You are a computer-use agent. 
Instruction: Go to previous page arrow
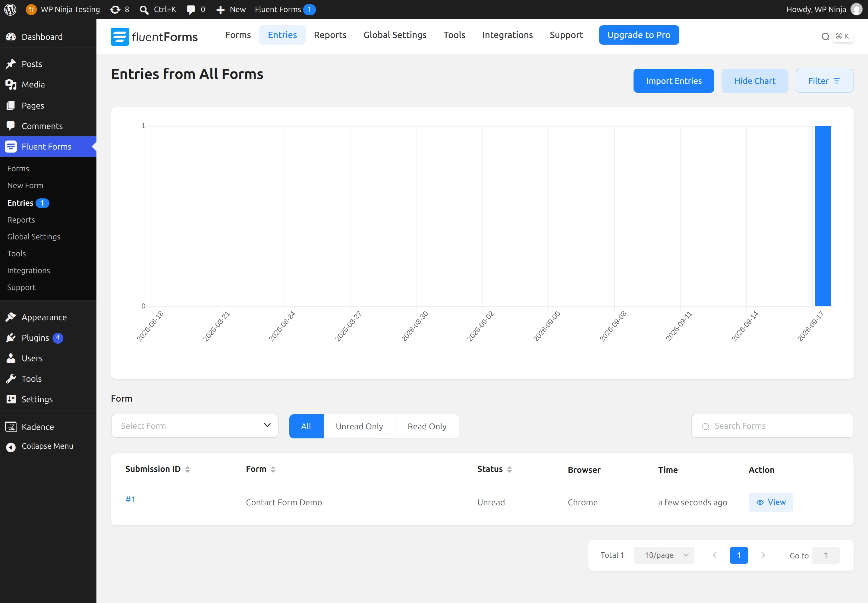tap(715, 555)
